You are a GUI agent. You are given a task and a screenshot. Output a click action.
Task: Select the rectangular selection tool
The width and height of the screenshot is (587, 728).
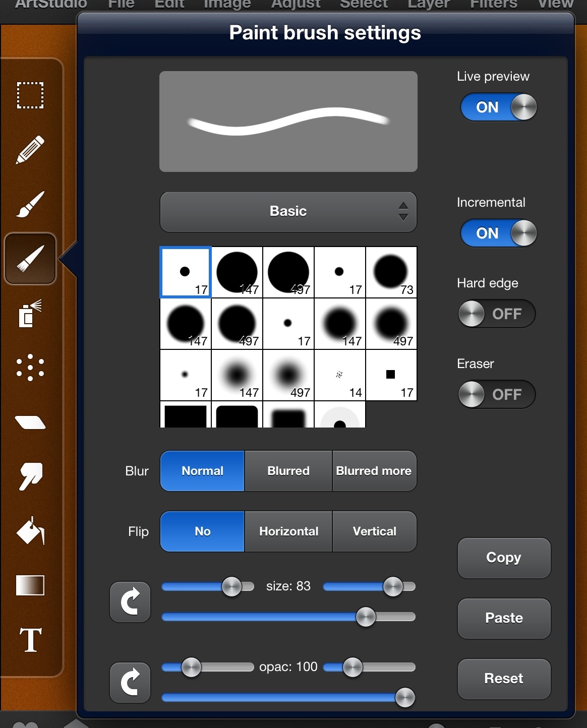coord(30,95)
